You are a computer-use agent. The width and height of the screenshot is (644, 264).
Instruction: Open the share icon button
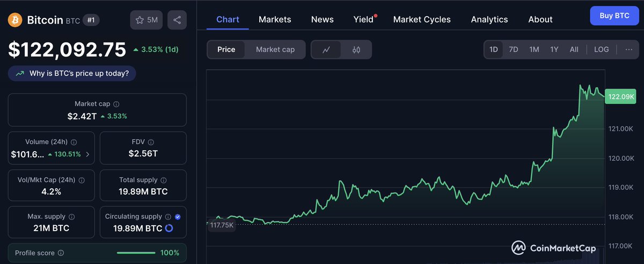(177, 20)
